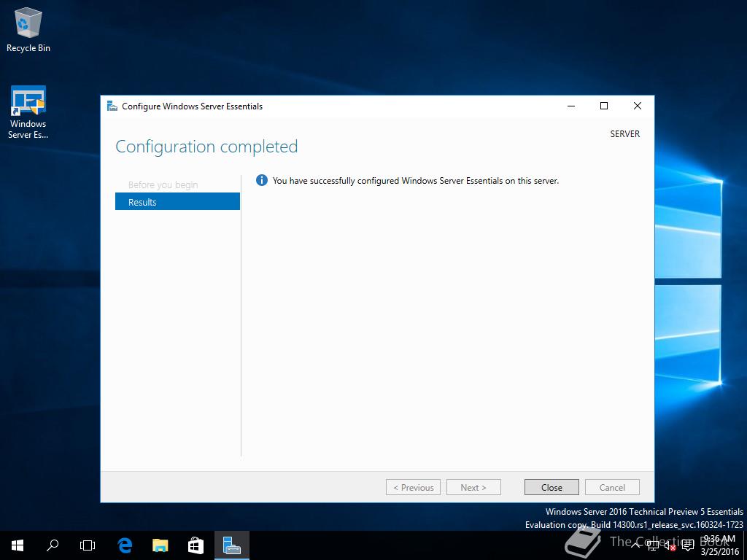Click the Next > button
The height and width of the screenshot is (560, 747).
473,487
